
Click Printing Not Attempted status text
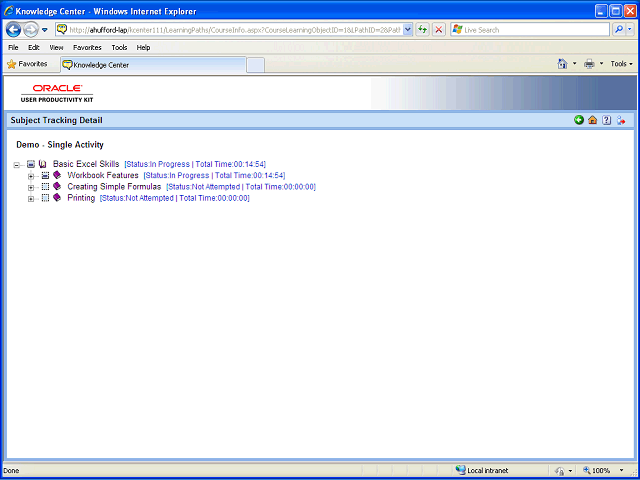pyautogui.click(x=175, y=198)
